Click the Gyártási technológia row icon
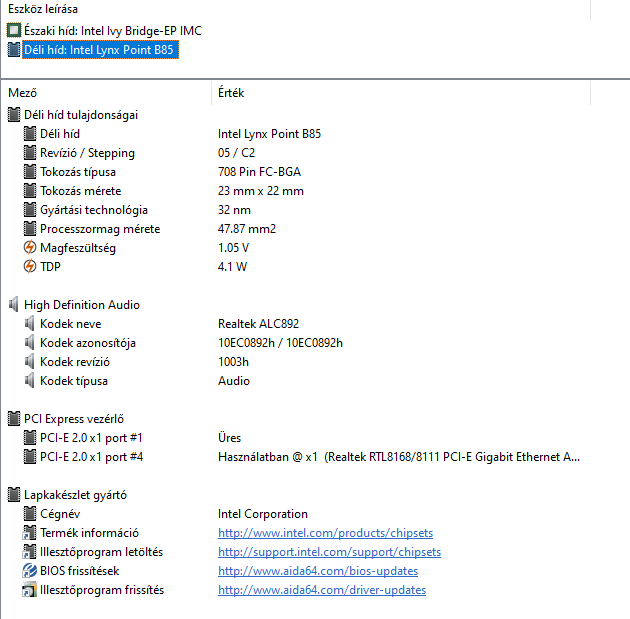 pyautogui.click(x=30, y=210)
